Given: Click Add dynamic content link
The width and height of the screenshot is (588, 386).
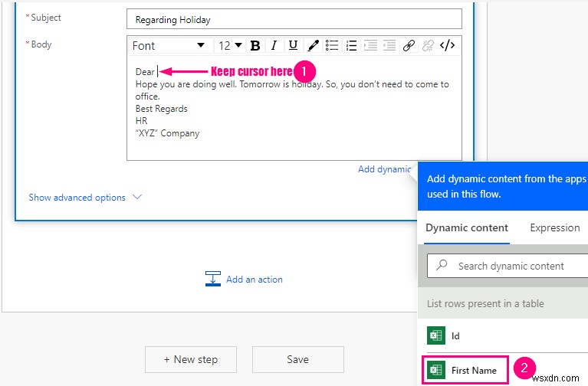Looking at the screenshot, I should tap(384, 169).
